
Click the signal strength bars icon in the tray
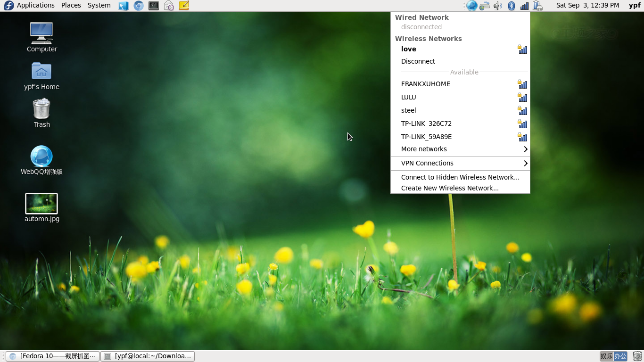click(x=524, y=5)
